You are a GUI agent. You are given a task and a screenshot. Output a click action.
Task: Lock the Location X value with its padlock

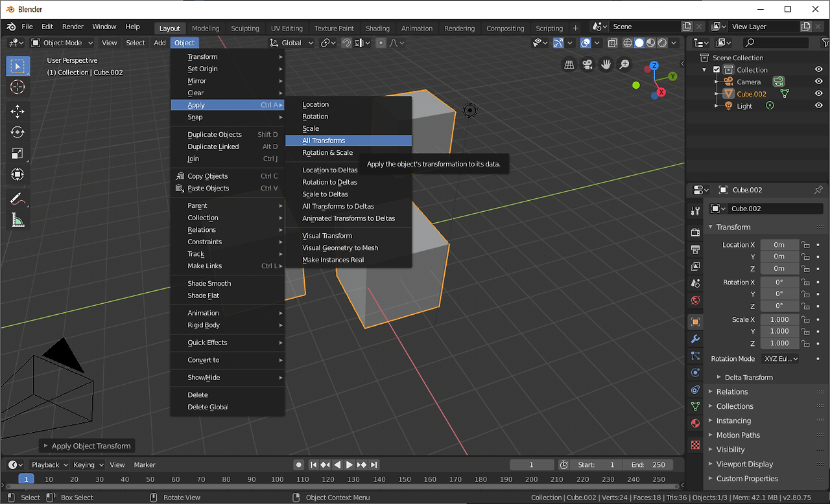tap(804, 244)
